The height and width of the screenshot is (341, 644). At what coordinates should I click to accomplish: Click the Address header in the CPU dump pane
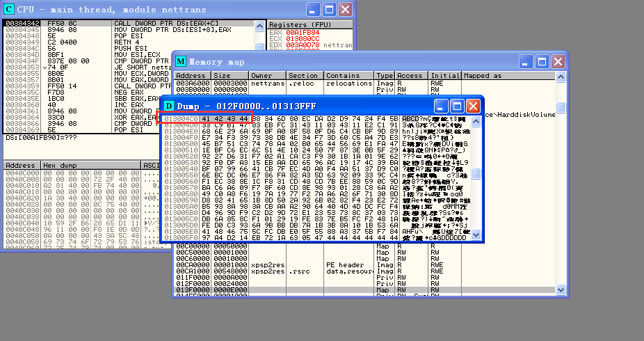[x=22, y=165]
